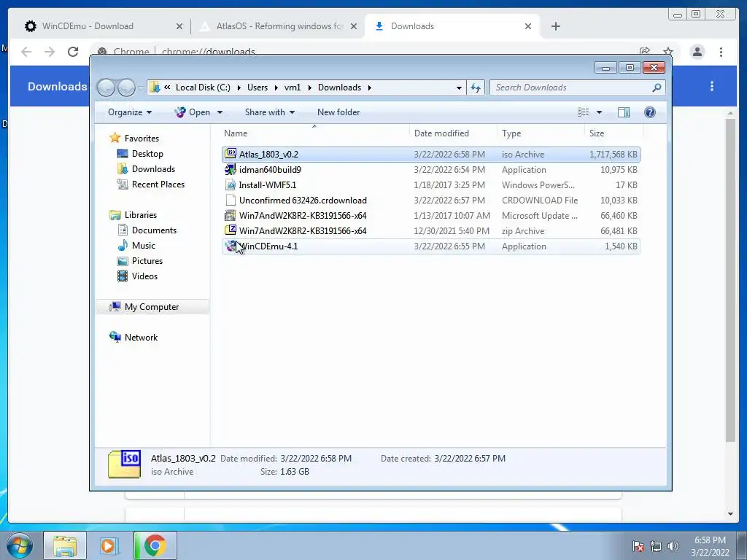Expand the address bar history dropdown
747x560 pixels.
[x=459, y=87]
